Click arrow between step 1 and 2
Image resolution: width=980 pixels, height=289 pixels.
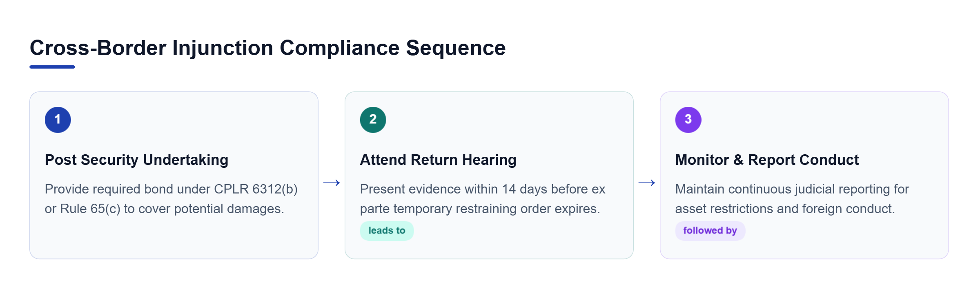point(332,183)
